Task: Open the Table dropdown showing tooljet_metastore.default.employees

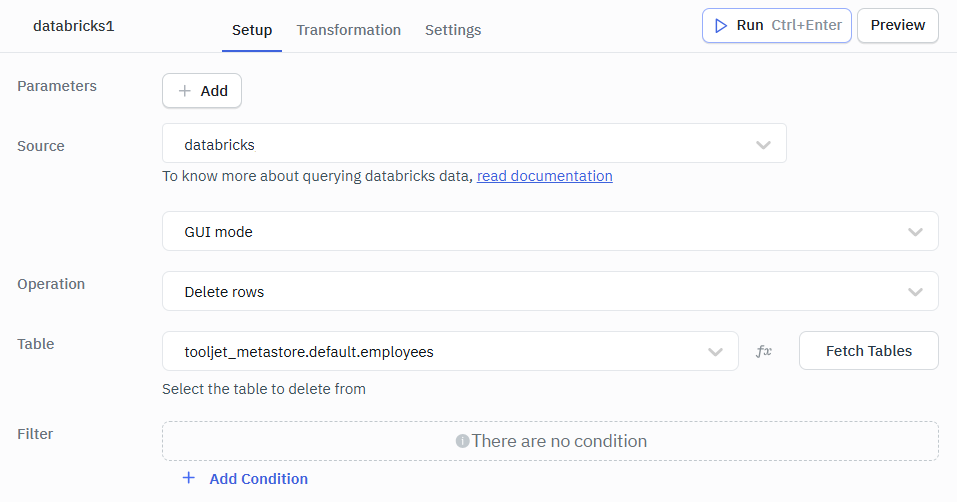Action: (x=450, y=351)
